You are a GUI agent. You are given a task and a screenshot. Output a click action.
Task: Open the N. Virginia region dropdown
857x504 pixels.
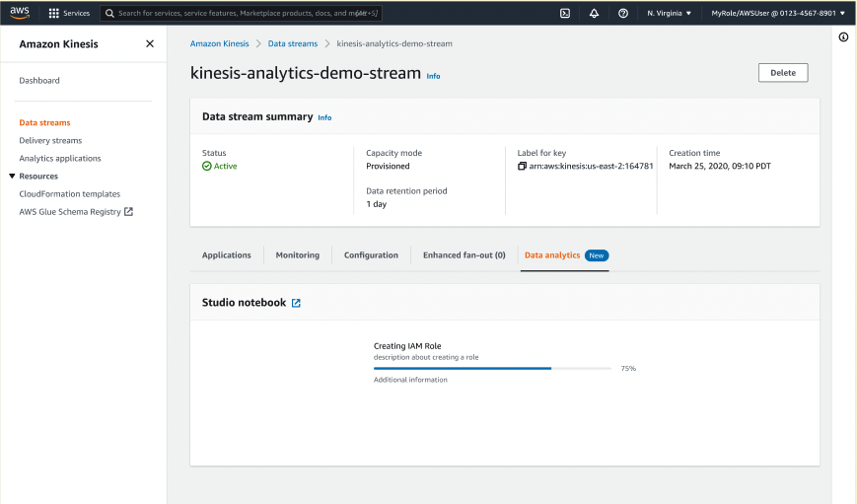pos(669,13)
